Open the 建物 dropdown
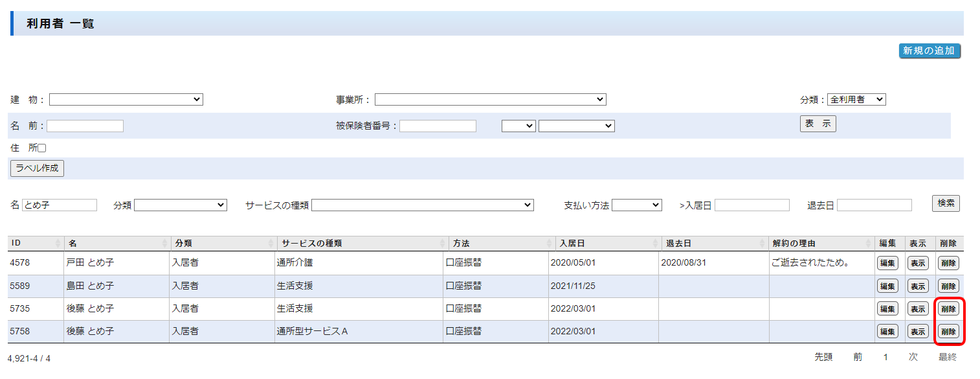 coord(126,100)
